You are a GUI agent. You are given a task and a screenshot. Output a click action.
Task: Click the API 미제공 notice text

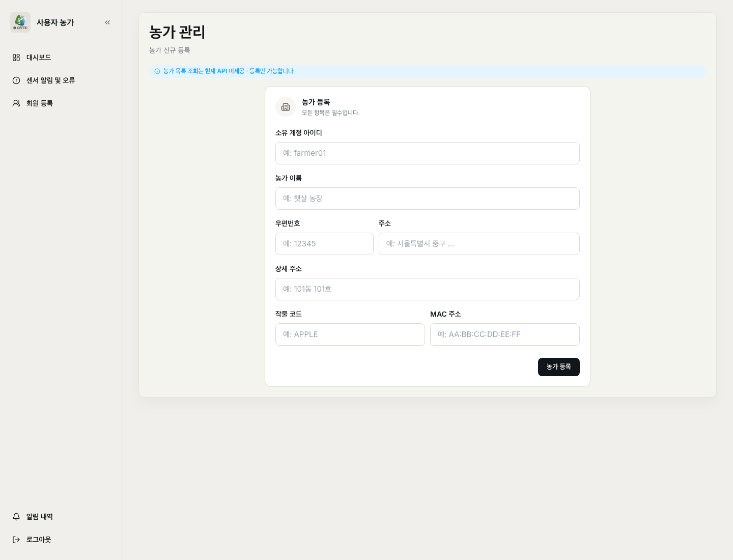pos(228,71)
